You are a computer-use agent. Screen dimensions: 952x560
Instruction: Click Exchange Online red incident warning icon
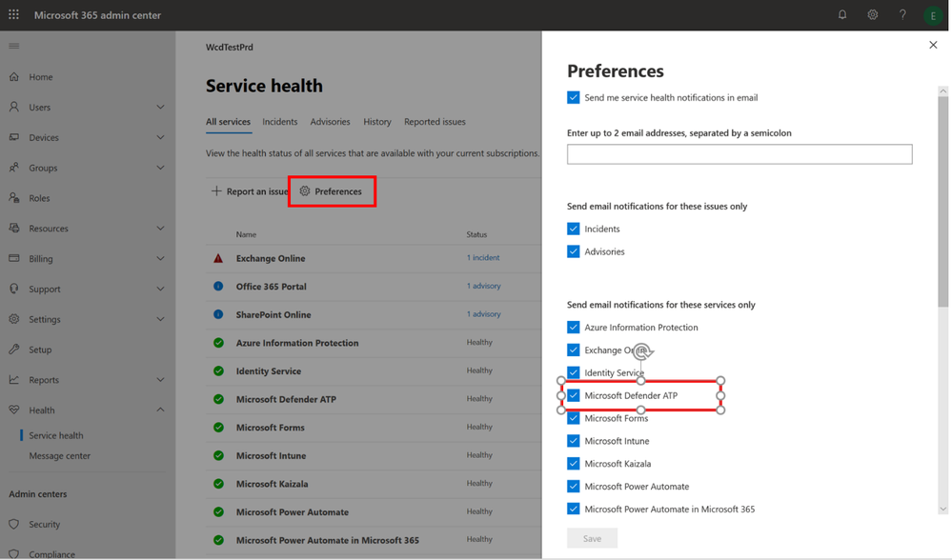click(x=218, y=258)
